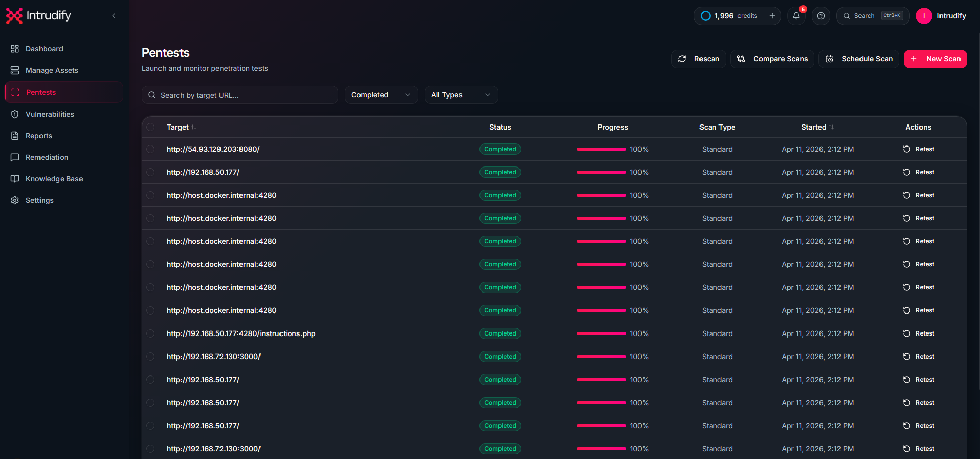Click the Schedule Scan button
980x459 pixels.
click(859, 59)
